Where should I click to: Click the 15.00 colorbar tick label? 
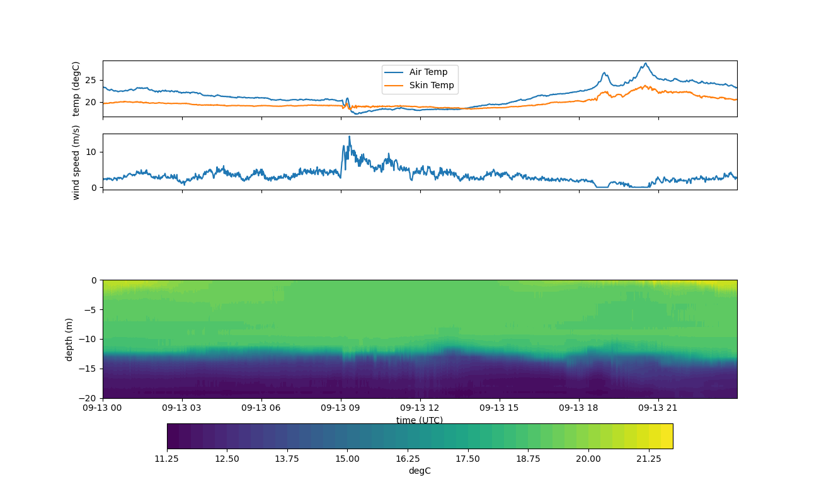pos(347,459)
